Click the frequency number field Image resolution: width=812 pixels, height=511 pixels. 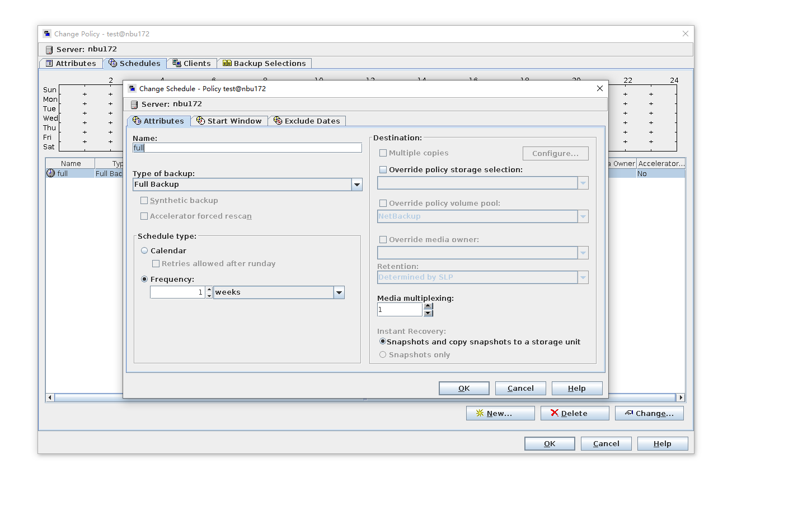(x=178, y=292)
